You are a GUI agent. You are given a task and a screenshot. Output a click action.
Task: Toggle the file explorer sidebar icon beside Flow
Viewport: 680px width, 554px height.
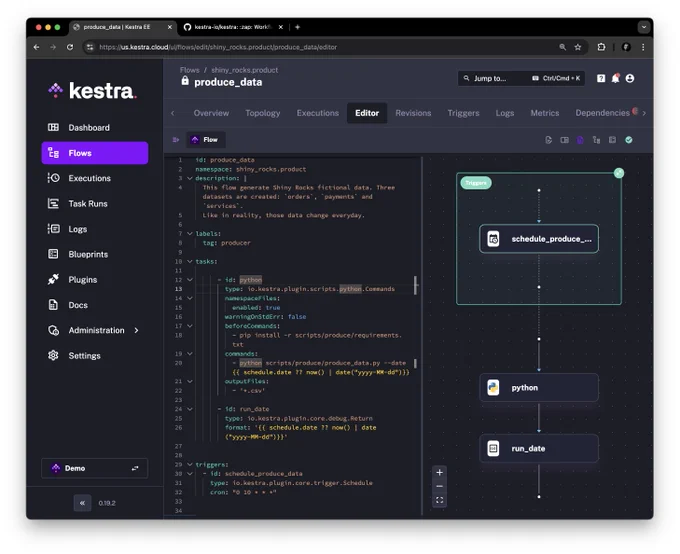(176, 140)
